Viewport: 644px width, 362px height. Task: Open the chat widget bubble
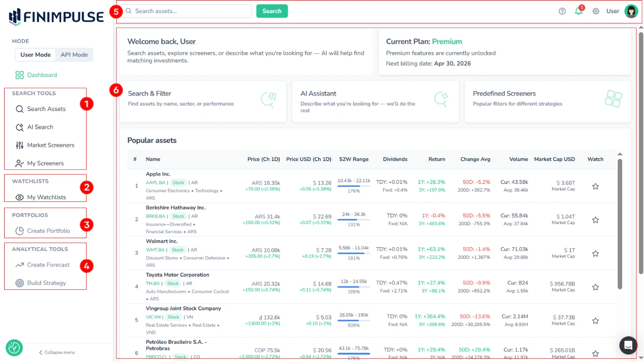click(x=628, y=345)
